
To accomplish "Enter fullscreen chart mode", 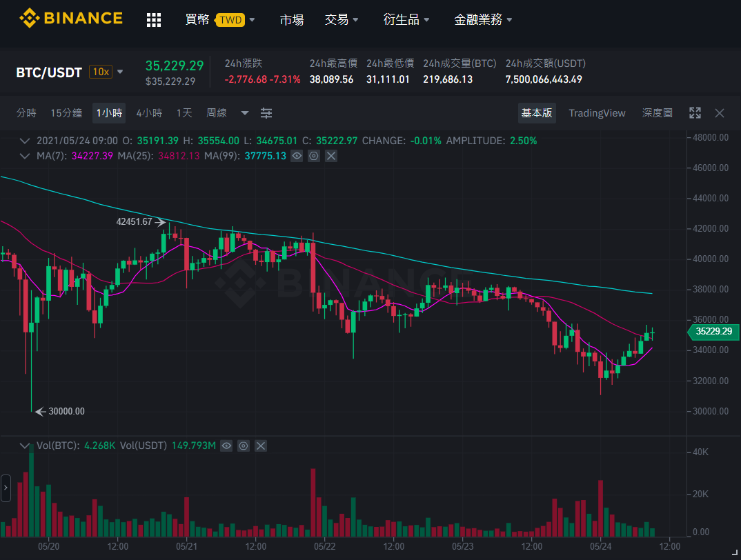I will [x=695, y=113].
